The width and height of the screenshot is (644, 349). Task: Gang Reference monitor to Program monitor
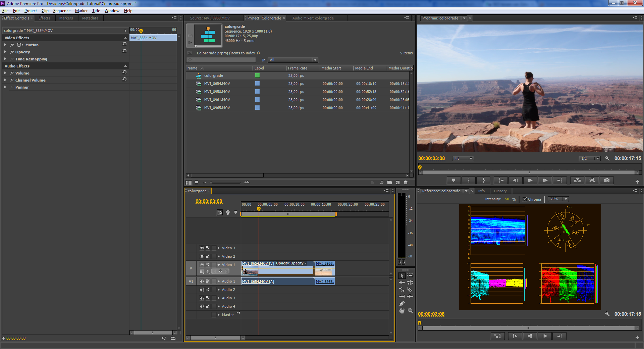click(x=498, y=336)
